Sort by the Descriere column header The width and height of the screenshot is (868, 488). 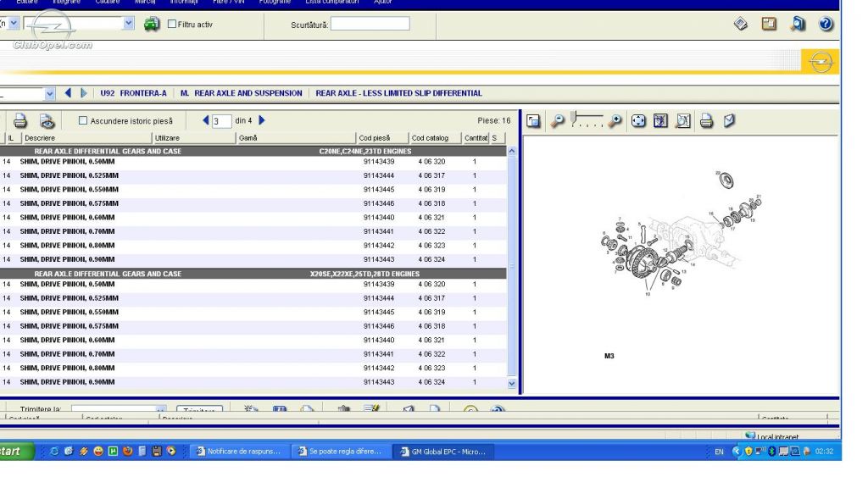(86, 138)
